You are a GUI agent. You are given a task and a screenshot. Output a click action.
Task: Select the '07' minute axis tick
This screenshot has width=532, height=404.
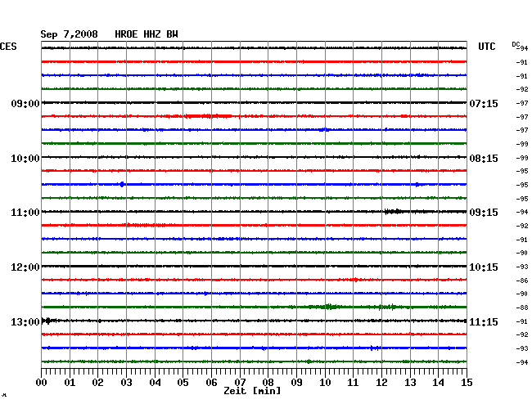tap(240, 382)
